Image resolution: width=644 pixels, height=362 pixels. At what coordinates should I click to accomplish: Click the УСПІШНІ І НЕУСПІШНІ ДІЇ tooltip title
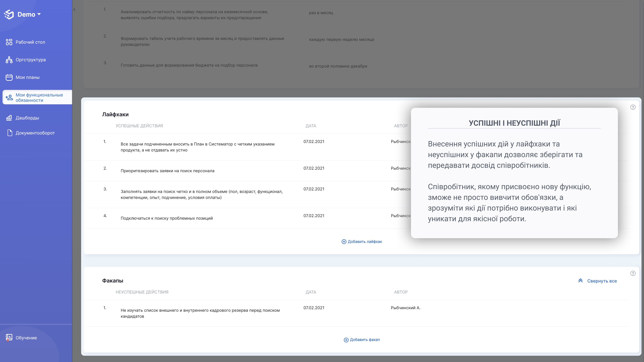point(514,123)
